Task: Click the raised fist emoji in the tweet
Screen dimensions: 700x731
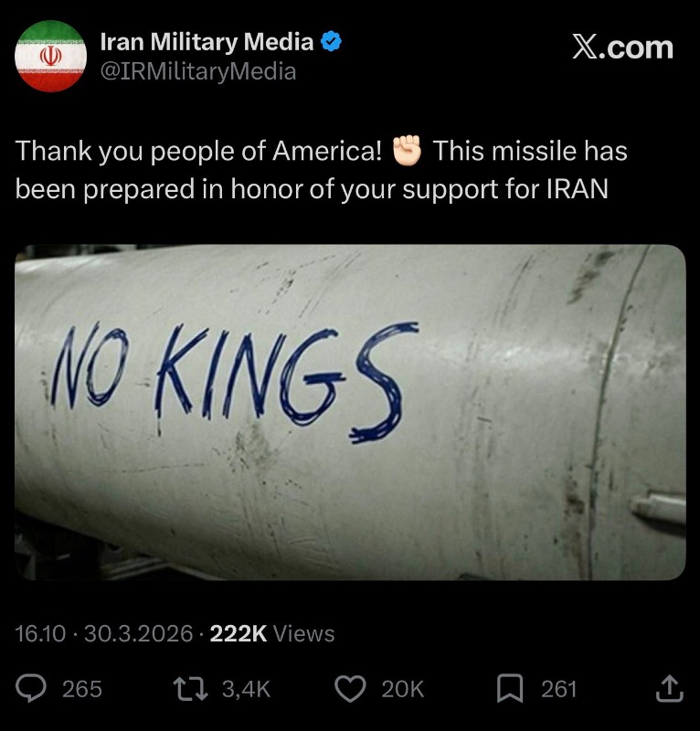Action: (407, 151)
